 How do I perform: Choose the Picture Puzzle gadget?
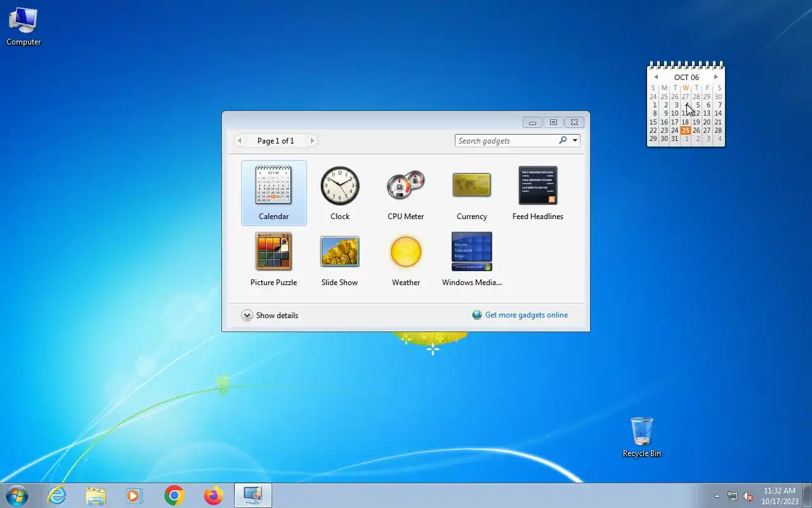[x=273, y=259]
